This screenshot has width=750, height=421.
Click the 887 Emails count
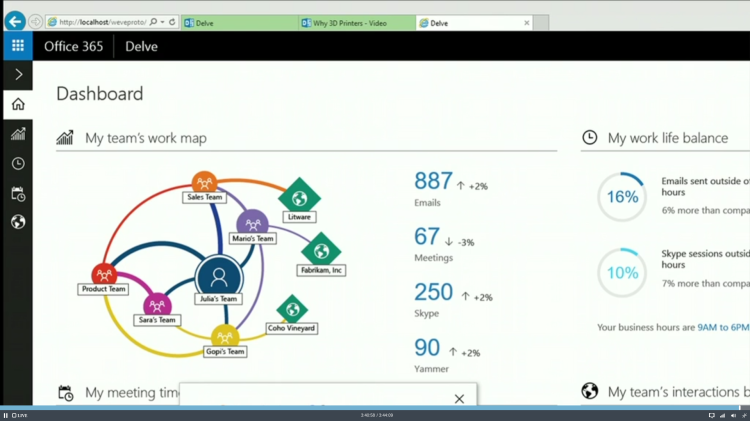(433, 181)
